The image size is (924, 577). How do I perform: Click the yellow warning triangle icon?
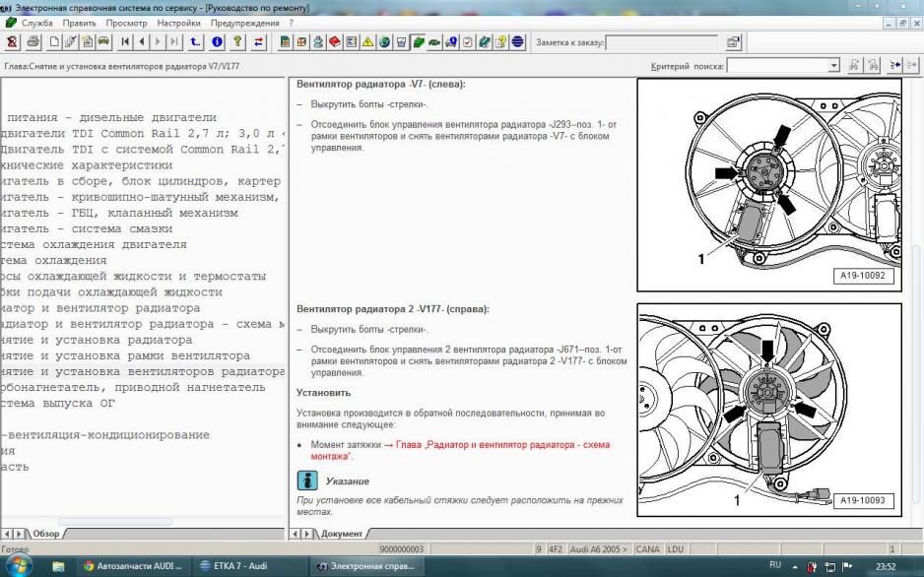click(367, 42)
